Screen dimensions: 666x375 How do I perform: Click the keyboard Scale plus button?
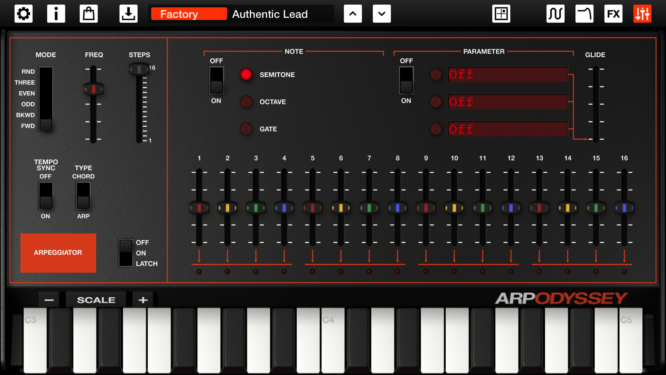coord(143,300)
